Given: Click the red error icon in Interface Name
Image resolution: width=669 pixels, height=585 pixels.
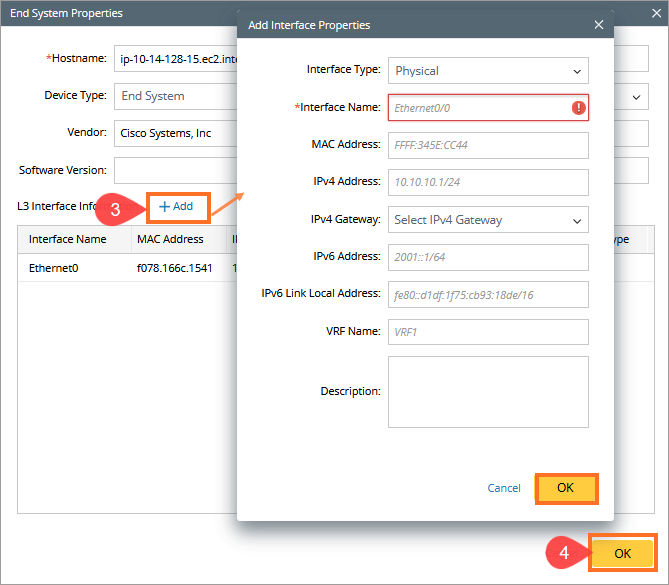Looking at the screenshot, I should point(578,108).
